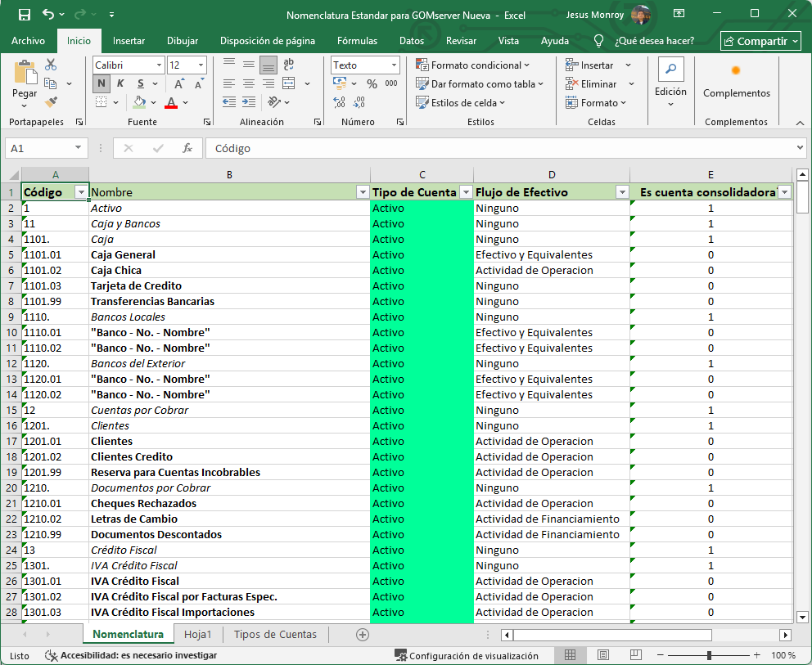Open the font color A icon
Screen dimensions: 812x665
(x=173, y=101)
